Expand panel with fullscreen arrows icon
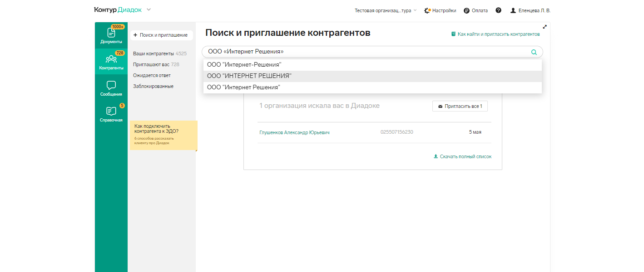 (x=545, y=27)
